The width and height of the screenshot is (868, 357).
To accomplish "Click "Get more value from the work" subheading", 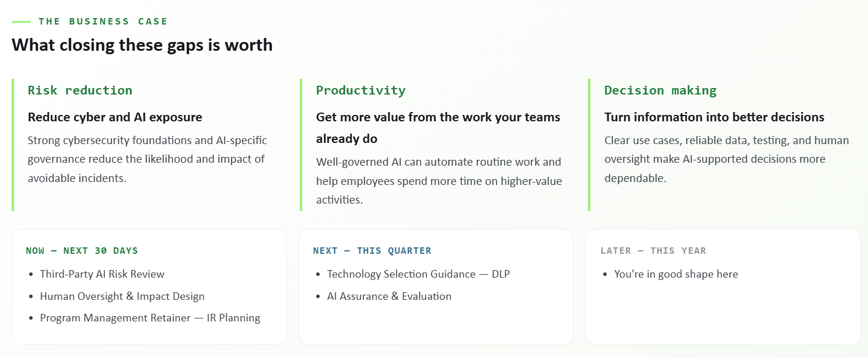I will tap(438, 128).
